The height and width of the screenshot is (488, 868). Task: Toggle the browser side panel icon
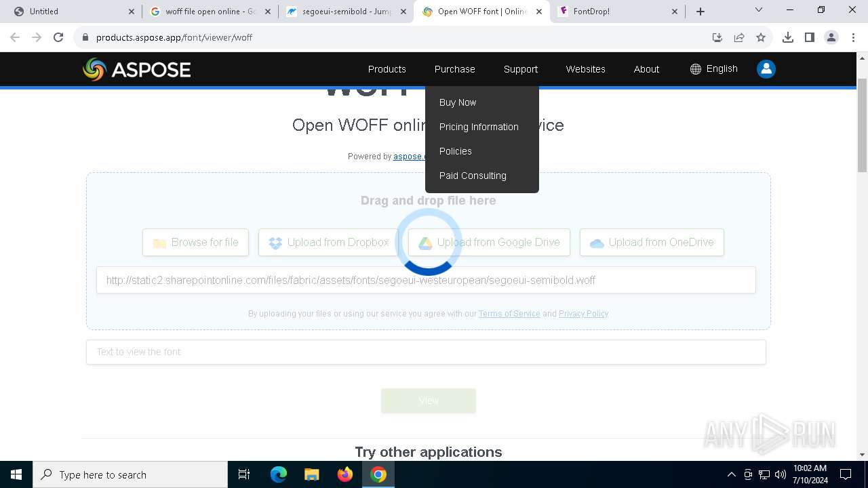tap(810, 37)
